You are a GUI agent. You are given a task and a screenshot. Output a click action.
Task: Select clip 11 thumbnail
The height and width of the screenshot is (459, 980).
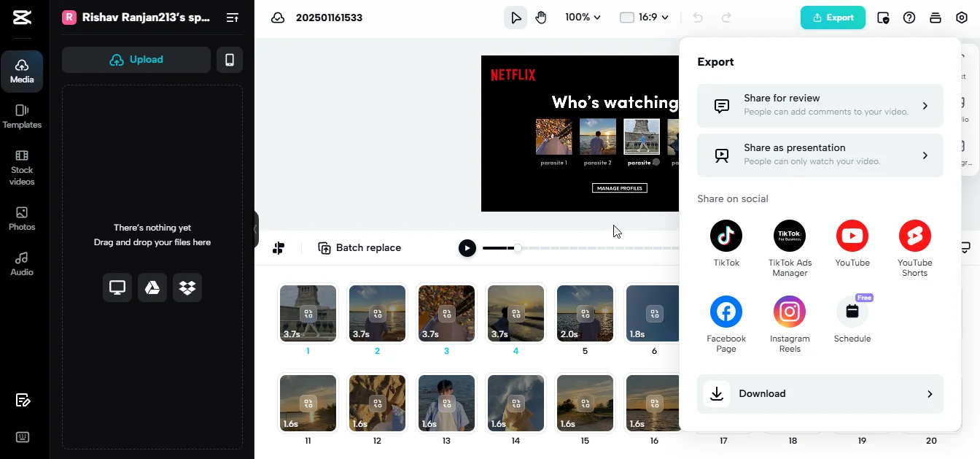click(308, 403)
